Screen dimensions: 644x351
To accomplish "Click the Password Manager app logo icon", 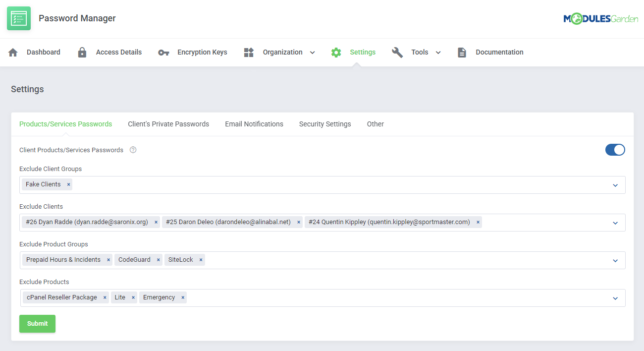I will (19, 18).
